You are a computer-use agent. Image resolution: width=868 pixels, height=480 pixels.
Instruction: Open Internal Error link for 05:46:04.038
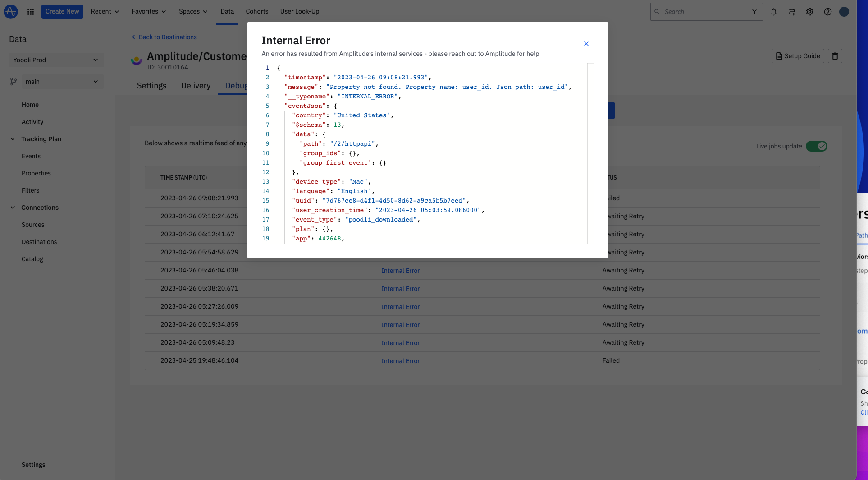click(400, 271)
